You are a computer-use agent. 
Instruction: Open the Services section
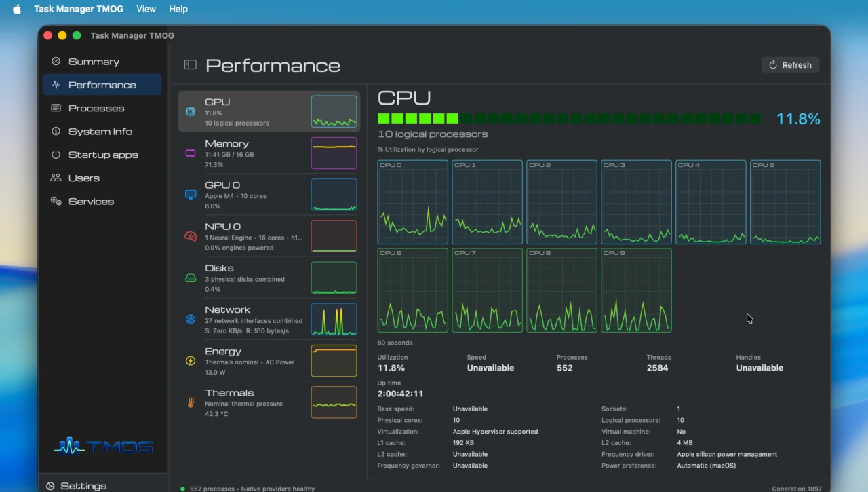(x=102, y=201)
